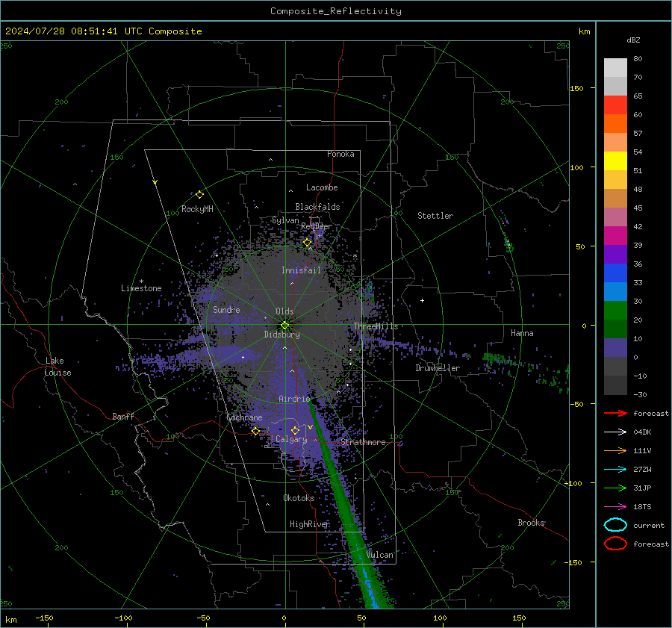Image resolution: width=672 pixels, height=628 pixels.
Task: Click the yellow 54 dBZ legend swatch
Action: tap(615, 161)
